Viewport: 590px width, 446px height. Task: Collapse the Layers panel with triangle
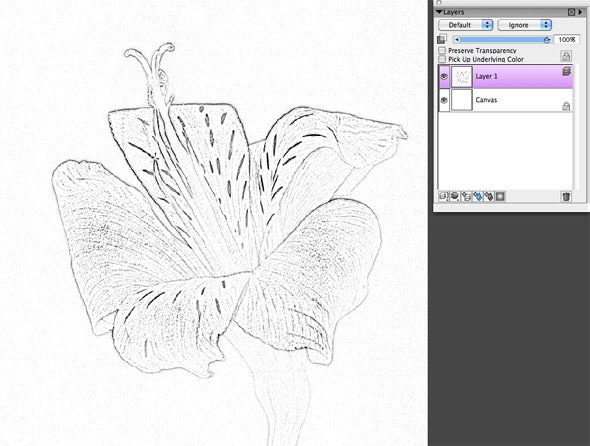tap(439, 12)
